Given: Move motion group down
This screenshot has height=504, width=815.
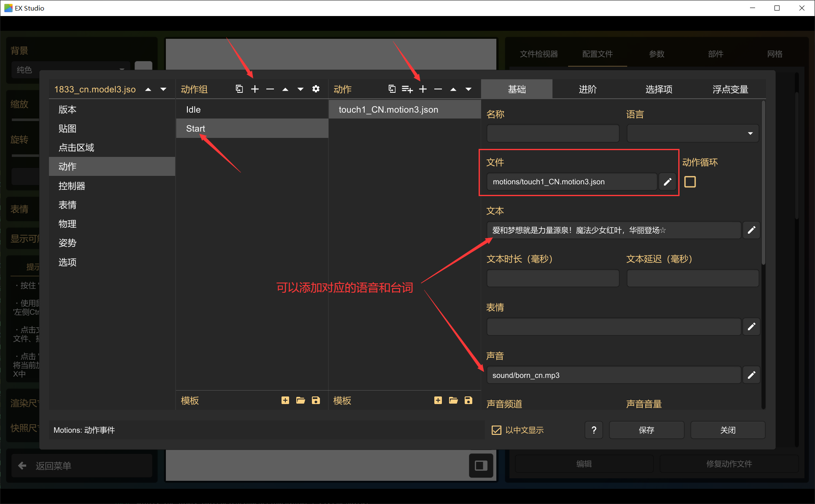Looking at the screenshot, I should pyautogui.click(x=301, y=89).
